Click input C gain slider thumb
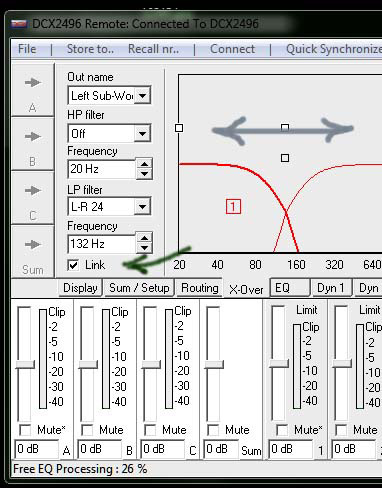The width and height of the screenshot is (382, 488). click(151, 364)
